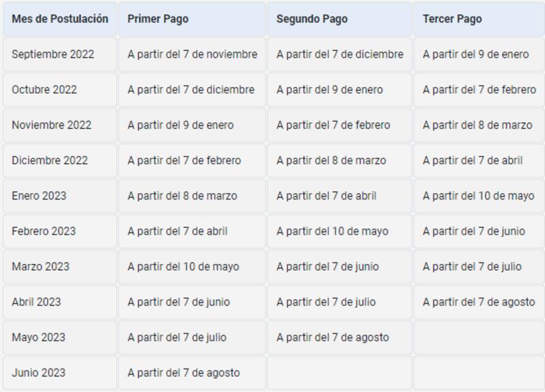Click the Segundo Pago cell for Mayo 2023
This screenshot has width=545, height=392.
(x=330, y=337)
